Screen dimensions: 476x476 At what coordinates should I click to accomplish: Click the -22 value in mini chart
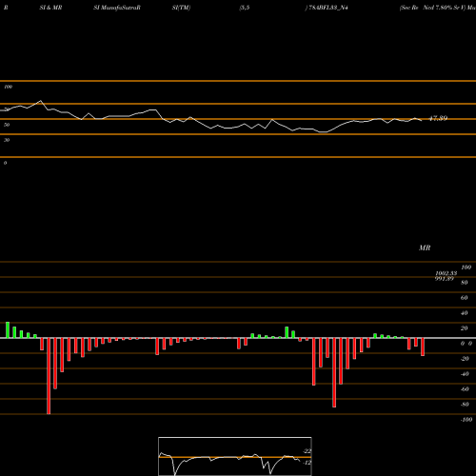(x=307, y=451)
